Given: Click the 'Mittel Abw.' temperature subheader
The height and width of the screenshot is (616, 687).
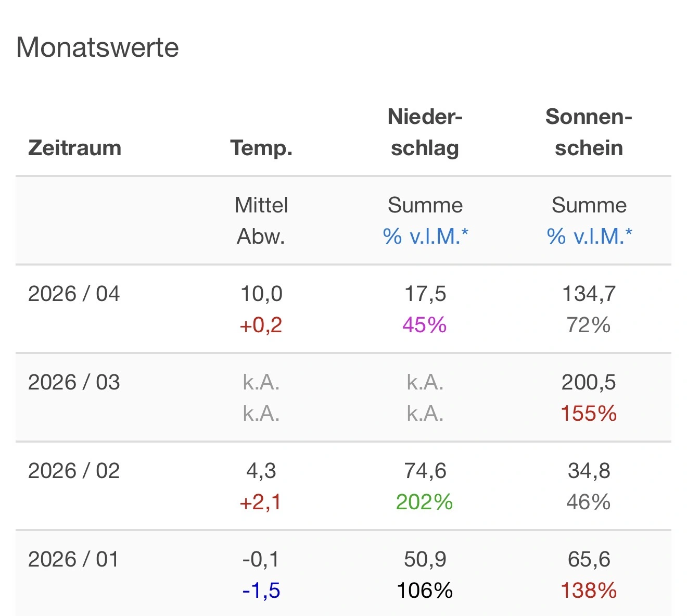Looking at the screenshot, I should pyautogui.click(x=261, y=221).
